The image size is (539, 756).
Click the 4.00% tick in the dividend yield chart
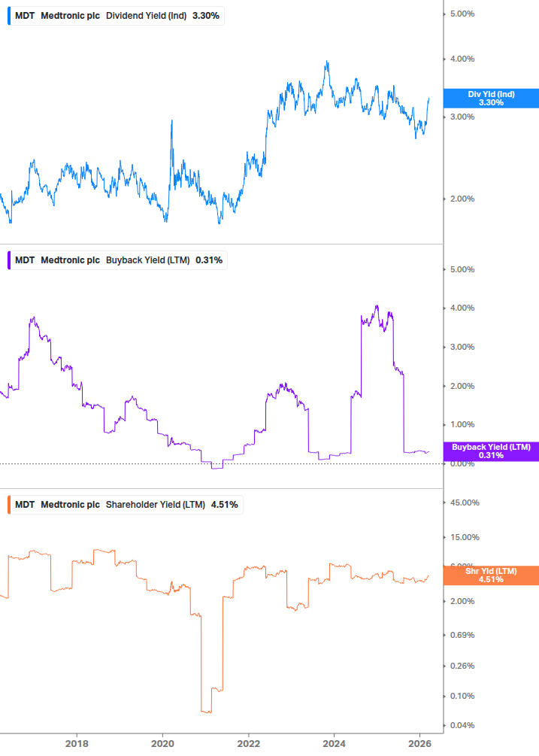click(x=462, y=59)
